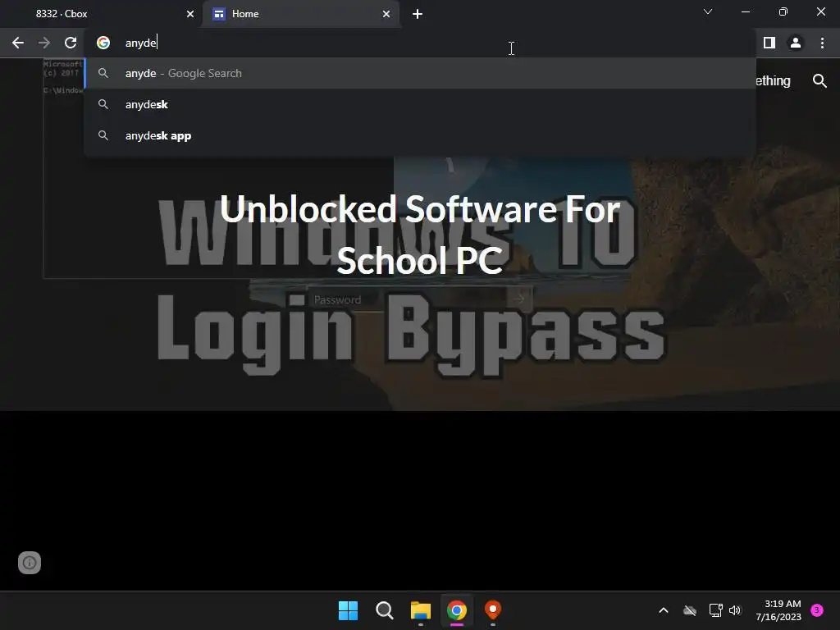Open the Windows Start menu
The height and width of the screenshot is (630, 840).
click(x=348, y=610)
